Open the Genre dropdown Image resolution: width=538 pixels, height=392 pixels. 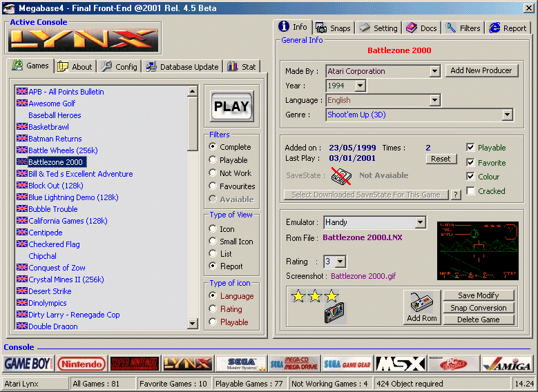point(507,115)
